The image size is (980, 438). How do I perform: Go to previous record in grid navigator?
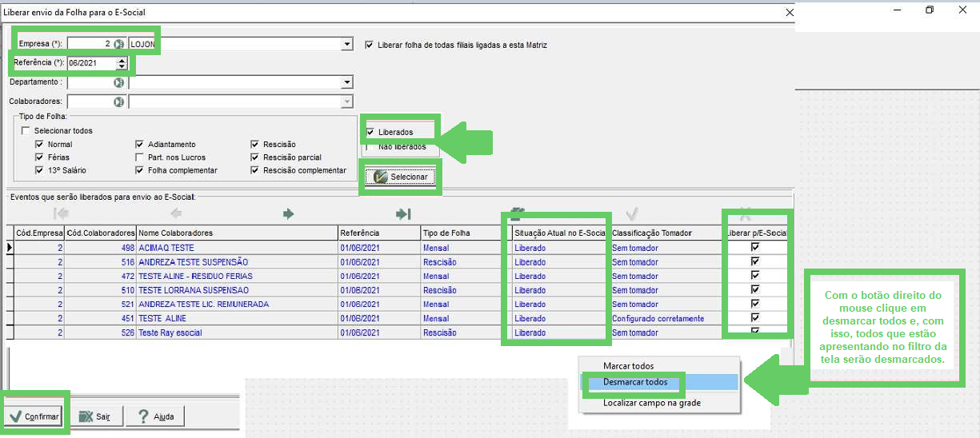pyautogui.click(x=176, y=213)
